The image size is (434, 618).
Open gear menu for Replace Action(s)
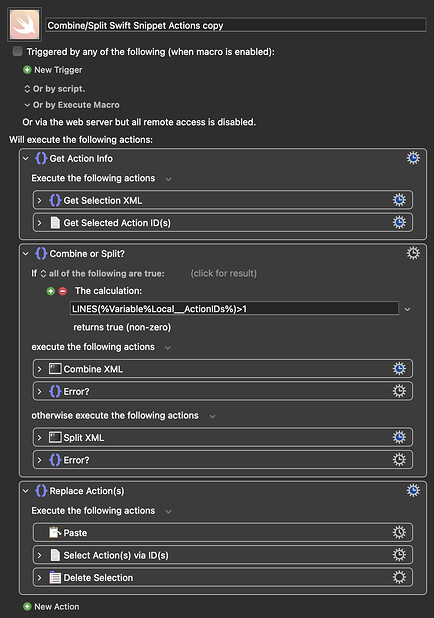(x=413, y=490)
